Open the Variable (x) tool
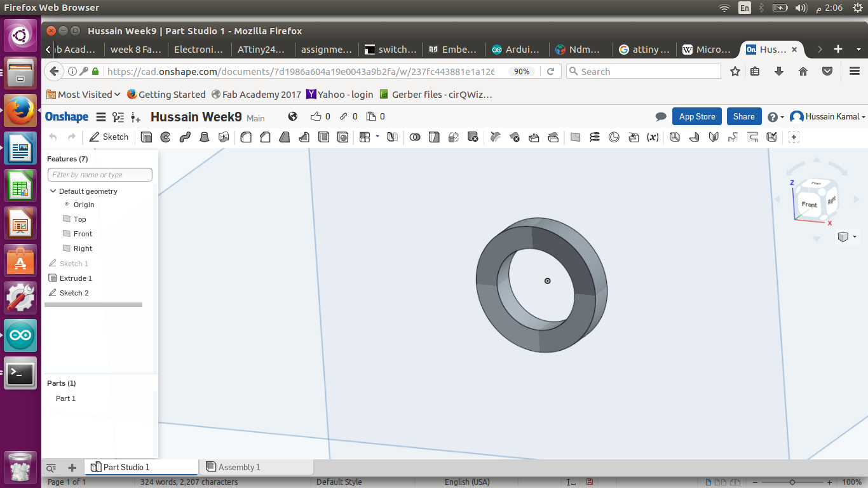Image resolution: width=868 pixels, height=488 pixels. point(653,137)
